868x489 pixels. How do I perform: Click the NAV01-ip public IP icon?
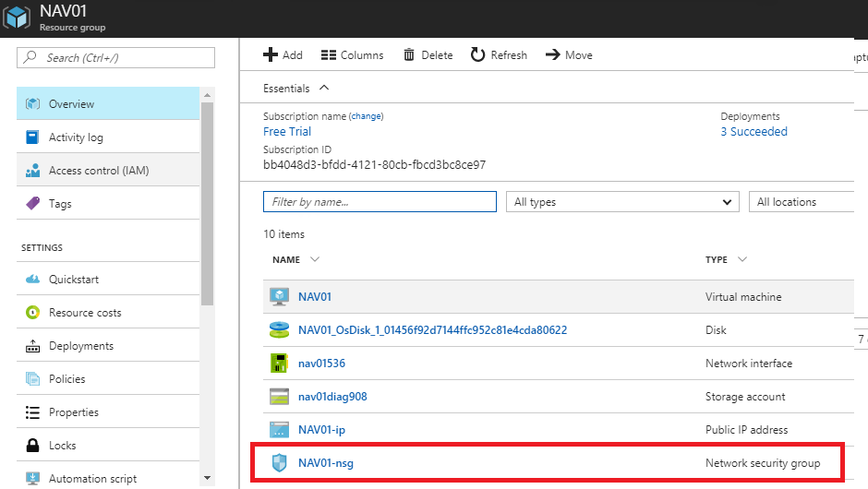279,430
